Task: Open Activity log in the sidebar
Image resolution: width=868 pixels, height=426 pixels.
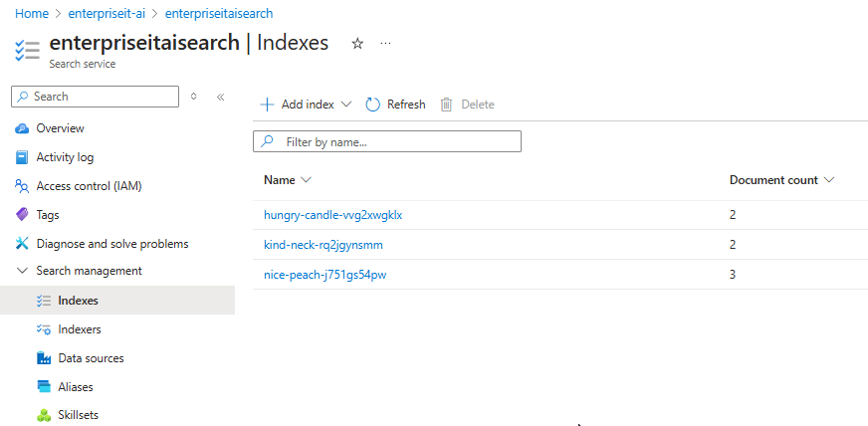Action: (x=65, y=157)
